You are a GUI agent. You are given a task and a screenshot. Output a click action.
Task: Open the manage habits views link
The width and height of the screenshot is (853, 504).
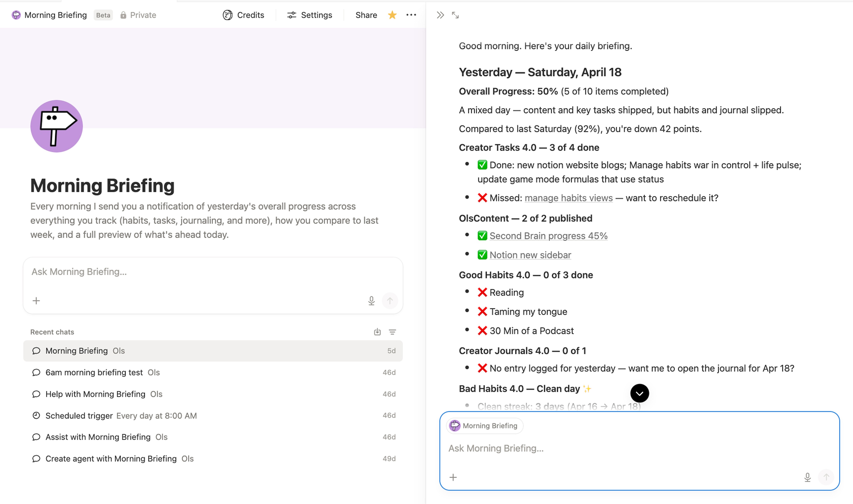pos(568,198)
